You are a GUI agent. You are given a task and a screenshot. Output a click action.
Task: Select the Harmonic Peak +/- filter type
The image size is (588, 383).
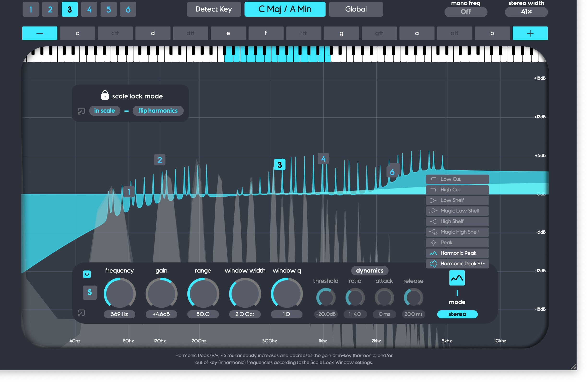point(457,264)
